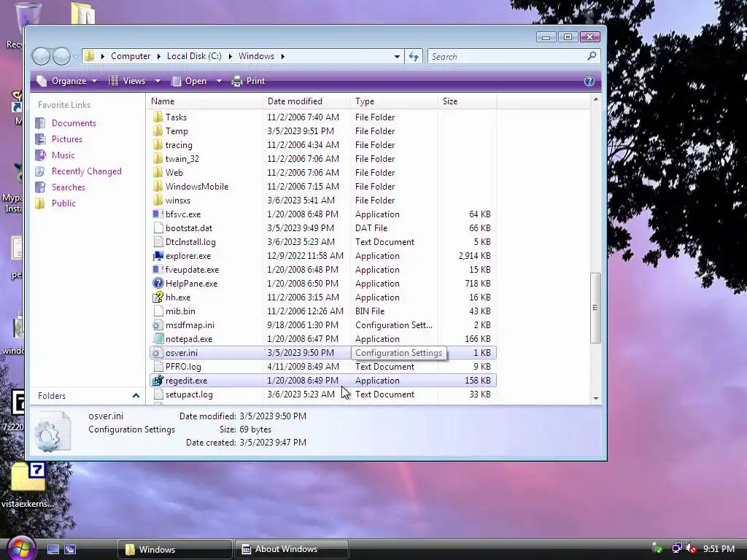Open Public favorite link

click(63, 203)
